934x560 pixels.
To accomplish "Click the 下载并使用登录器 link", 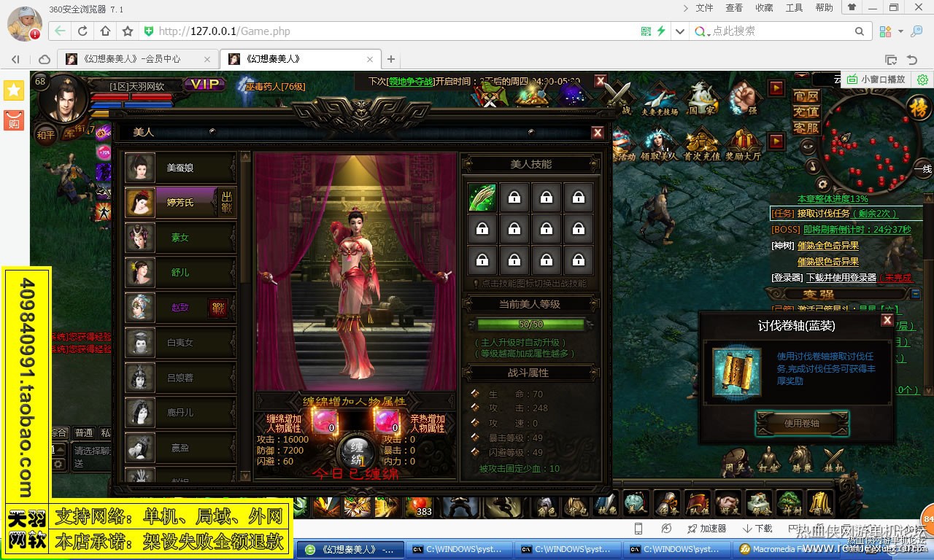I will pyautogui.click(x=841, y=278).
